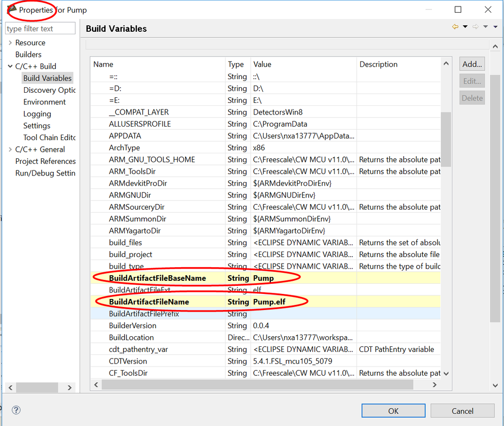Select the cdt_pathentry_var row

(x=265, y=349)
